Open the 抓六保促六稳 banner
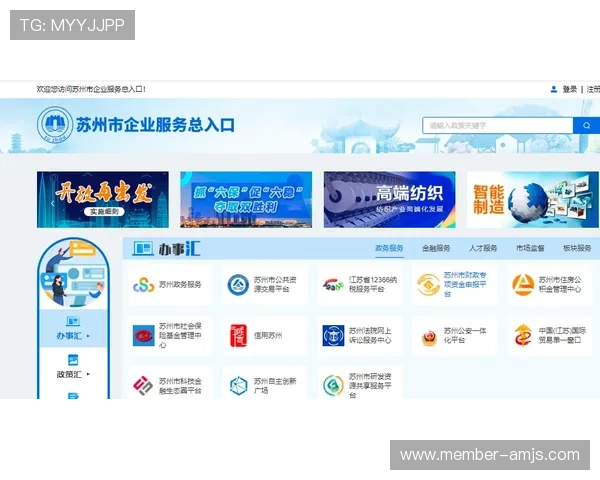600x480 pixels. tap(246, 199)
